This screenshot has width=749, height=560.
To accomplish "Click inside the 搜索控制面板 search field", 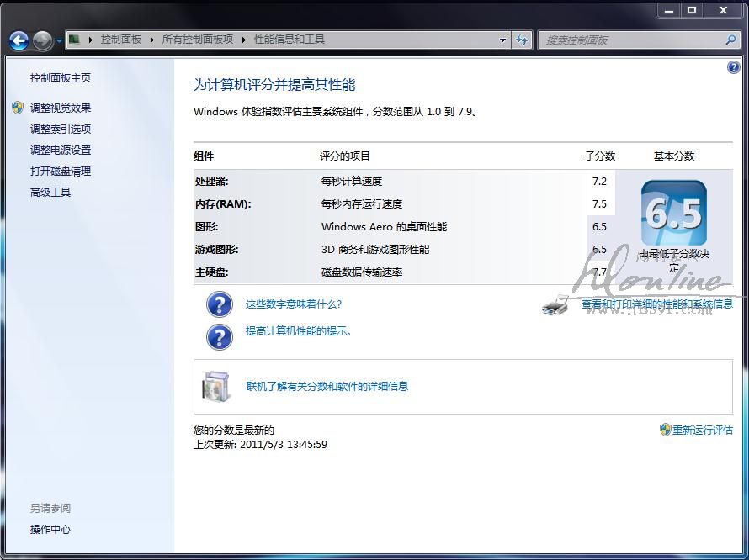I will click(x=631, y=40).
